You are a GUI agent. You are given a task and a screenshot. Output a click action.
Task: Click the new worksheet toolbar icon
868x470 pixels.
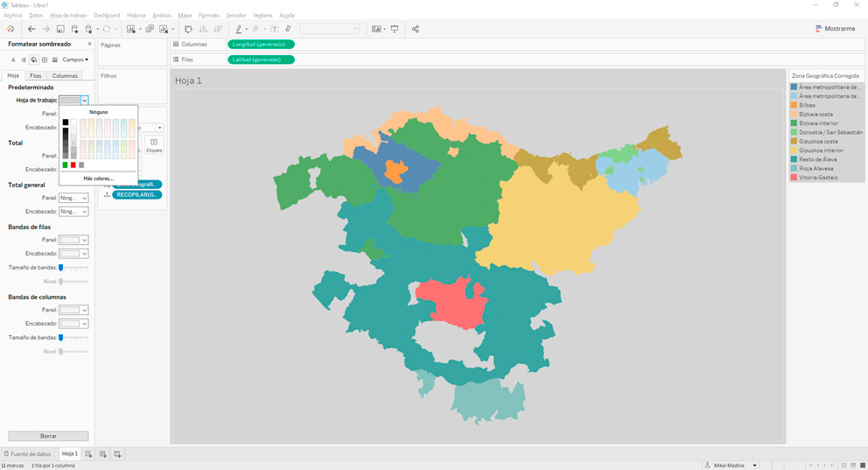tap(131, 29)
